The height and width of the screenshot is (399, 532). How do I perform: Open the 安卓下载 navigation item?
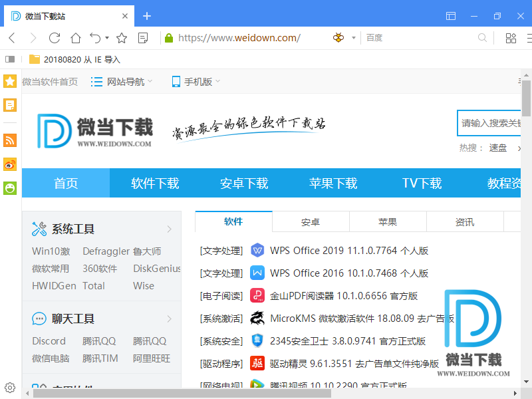(x=244, y=184)
